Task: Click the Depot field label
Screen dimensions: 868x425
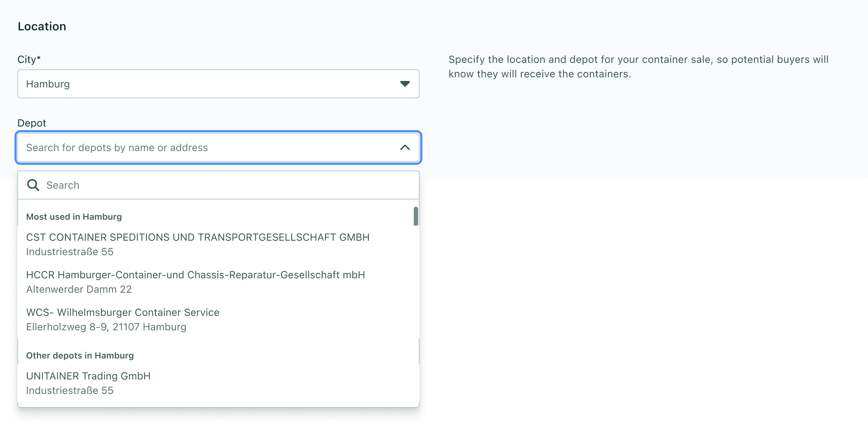Action: point(32,123)
